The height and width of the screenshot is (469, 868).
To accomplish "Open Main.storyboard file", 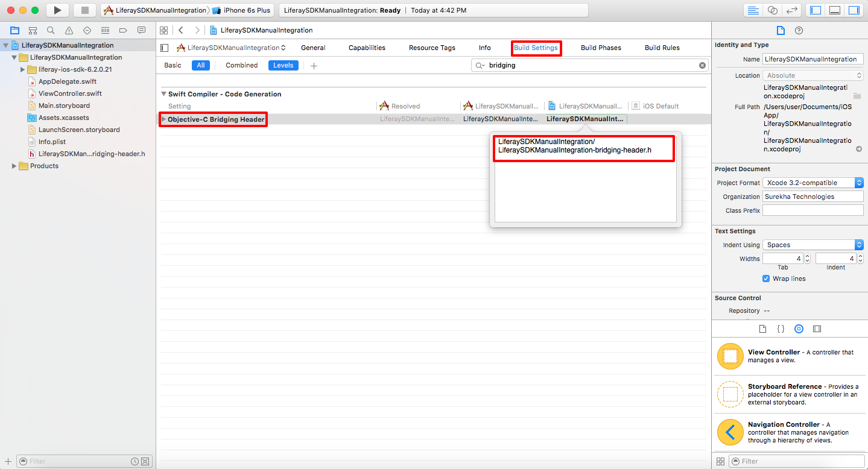I will point(64,105).
